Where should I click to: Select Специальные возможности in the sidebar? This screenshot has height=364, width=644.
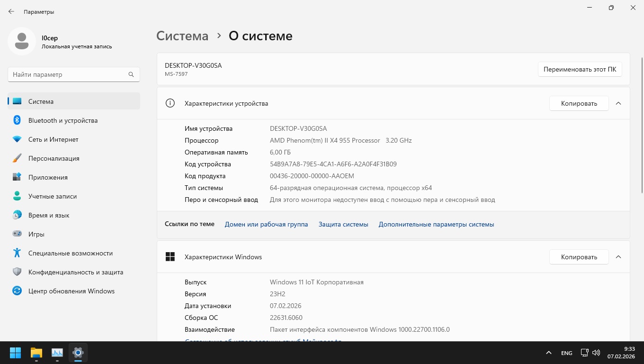point(74,253)
